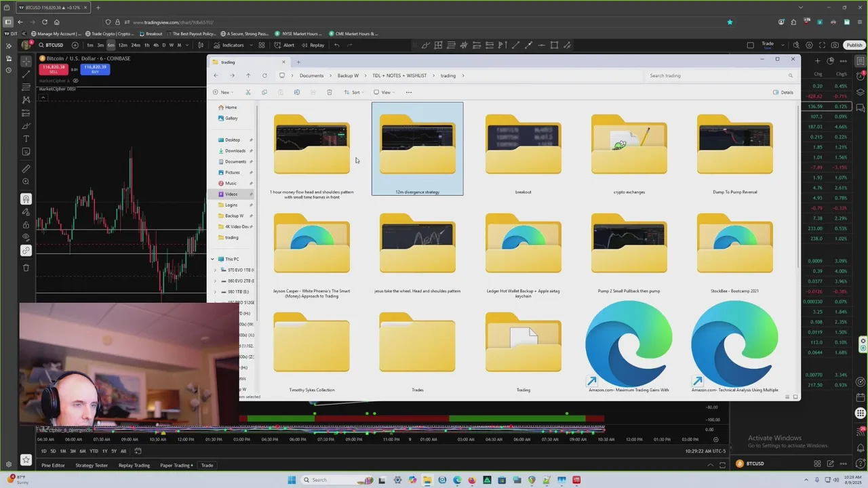Open TradingView quick search icon
Viewport: 868px width, 488px height.
796,45
